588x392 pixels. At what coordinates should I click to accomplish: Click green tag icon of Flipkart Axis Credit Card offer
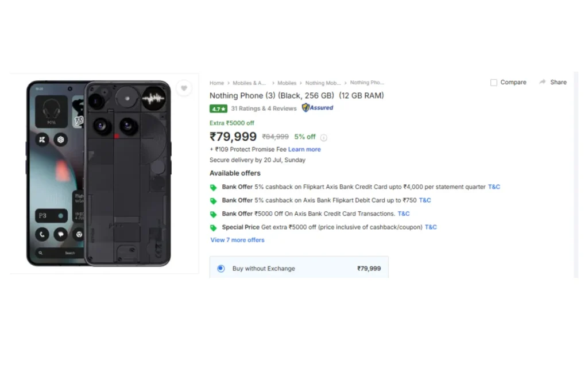[214, 187]
